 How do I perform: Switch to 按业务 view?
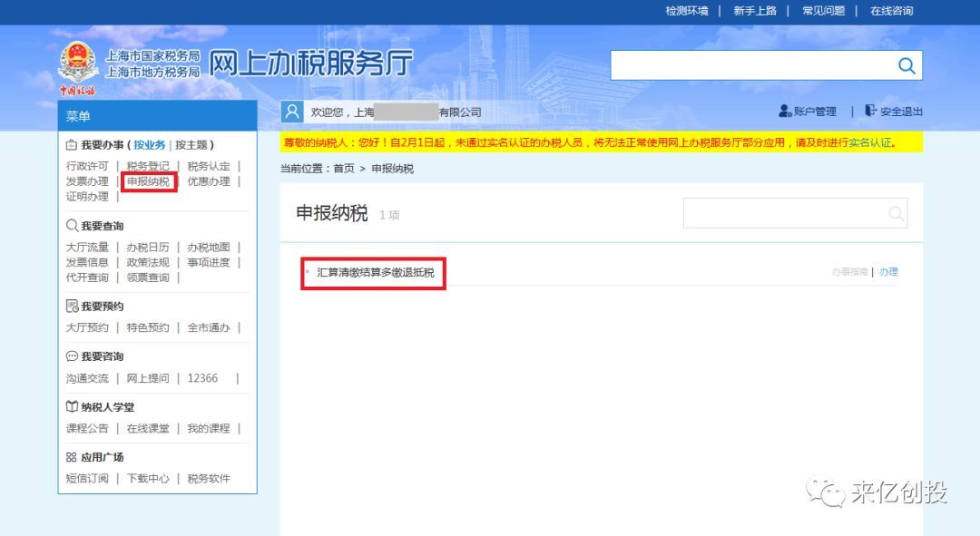click(150, 145)
